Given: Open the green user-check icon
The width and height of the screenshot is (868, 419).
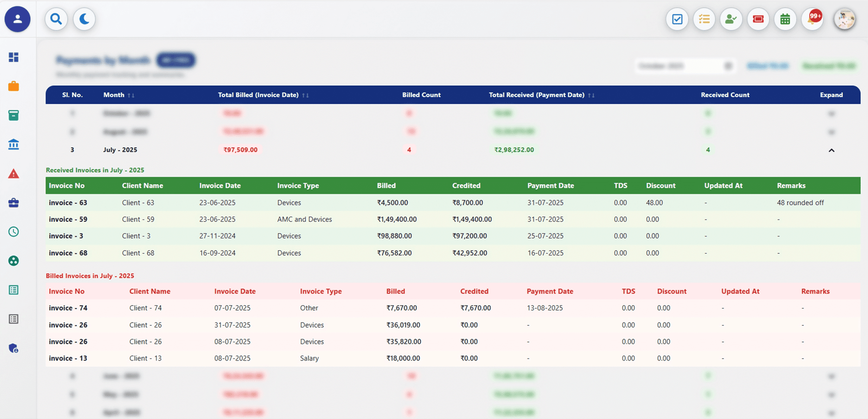Looking at the screenshot, I should [731, 20].
